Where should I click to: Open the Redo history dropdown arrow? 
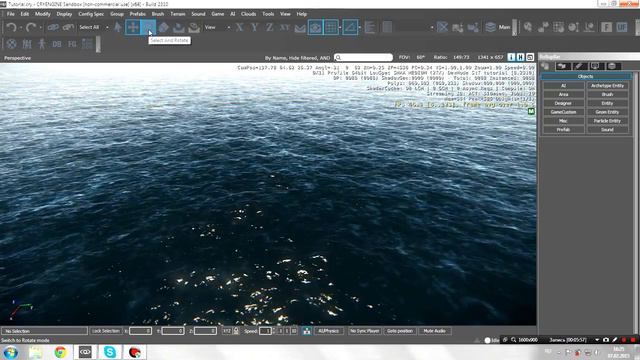pyautogui.click(x=40, y=27)
